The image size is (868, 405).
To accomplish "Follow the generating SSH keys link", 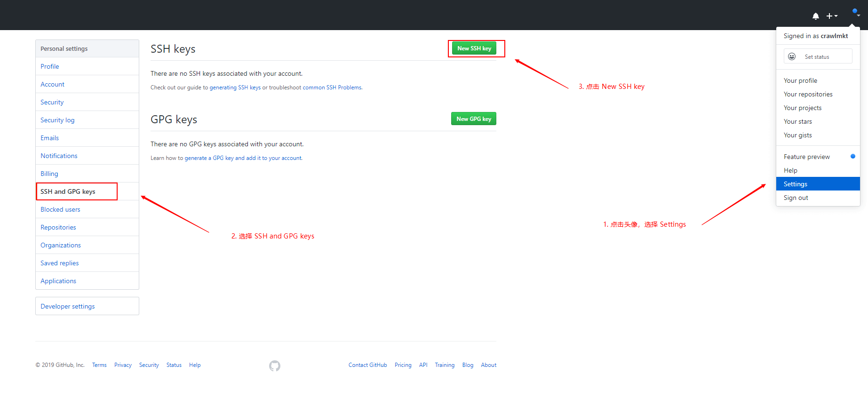I will click(235, 87).
